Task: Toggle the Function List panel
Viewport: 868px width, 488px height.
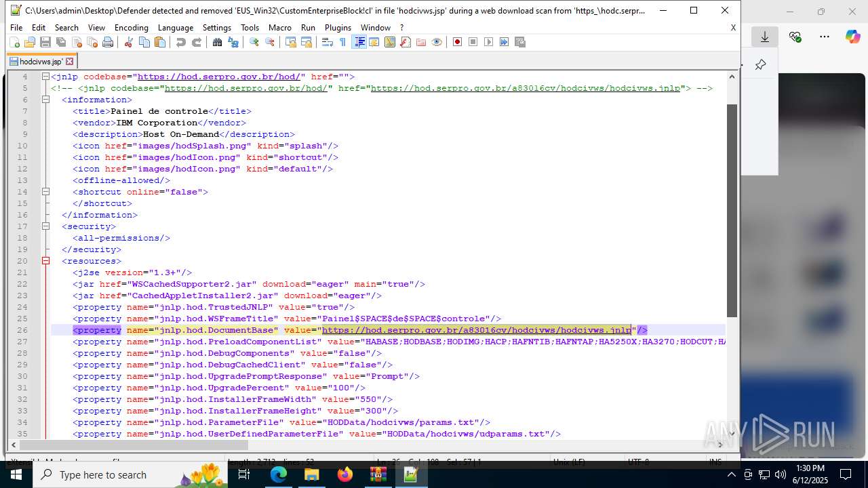Action: (406, 42)
